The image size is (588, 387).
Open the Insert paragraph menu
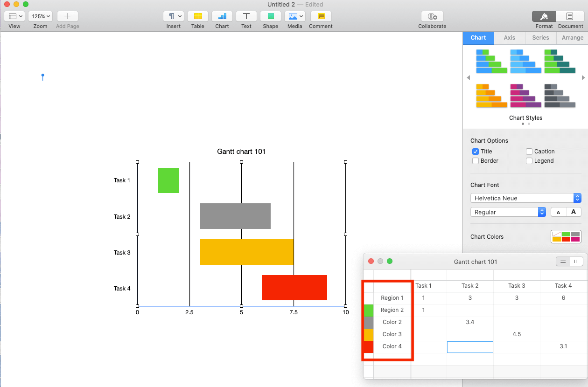click(x=173, y=16)
